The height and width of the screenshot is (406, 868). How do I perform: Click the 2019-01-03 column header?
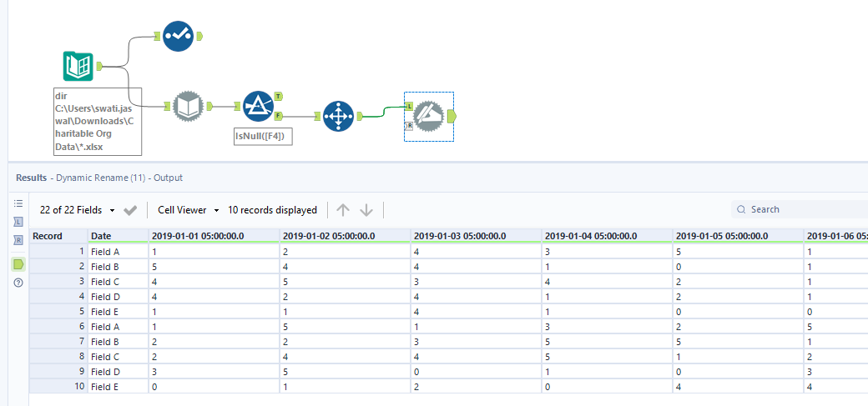[460, 236]
